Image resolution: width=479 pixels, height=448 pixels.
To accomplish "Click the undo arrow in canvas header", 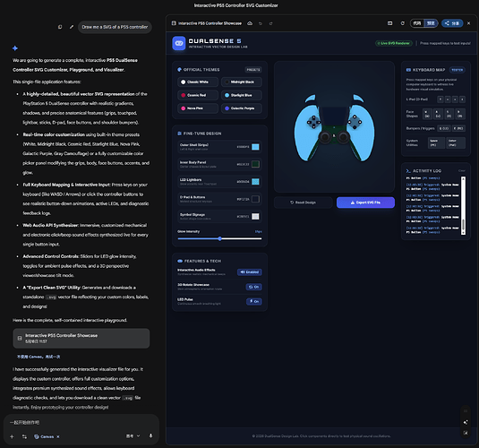I will click(x=261, y=23).
